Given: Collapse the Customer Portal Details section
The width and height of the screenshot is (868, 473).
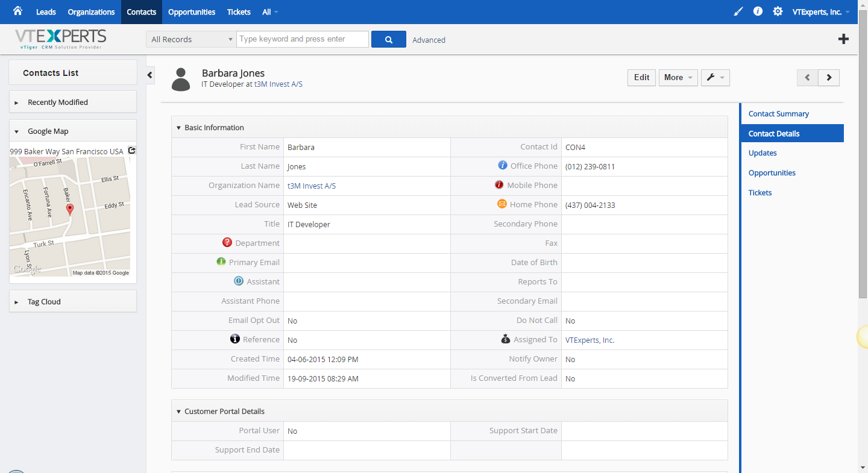Looking at the screenshot, I should 178,412.
